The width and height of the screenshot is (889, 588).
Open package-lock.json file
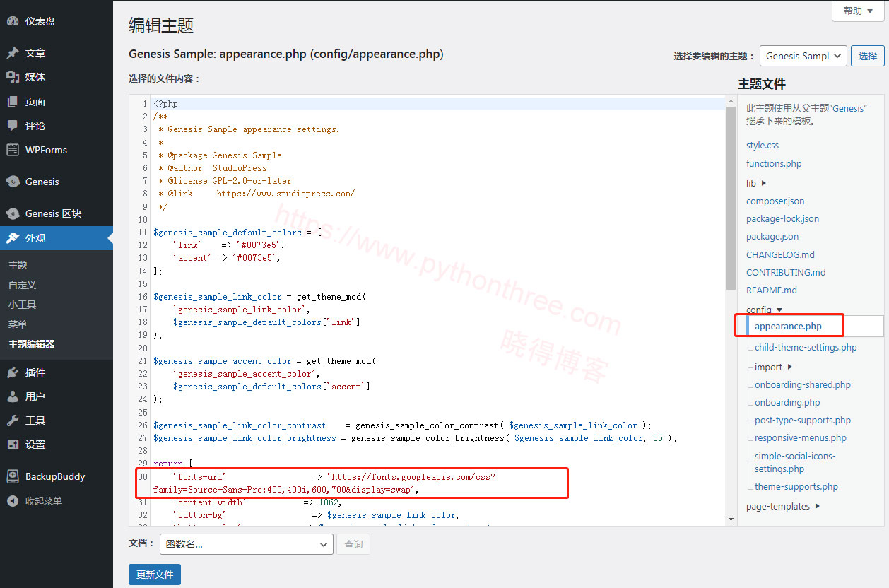click(x=783, y=218)
